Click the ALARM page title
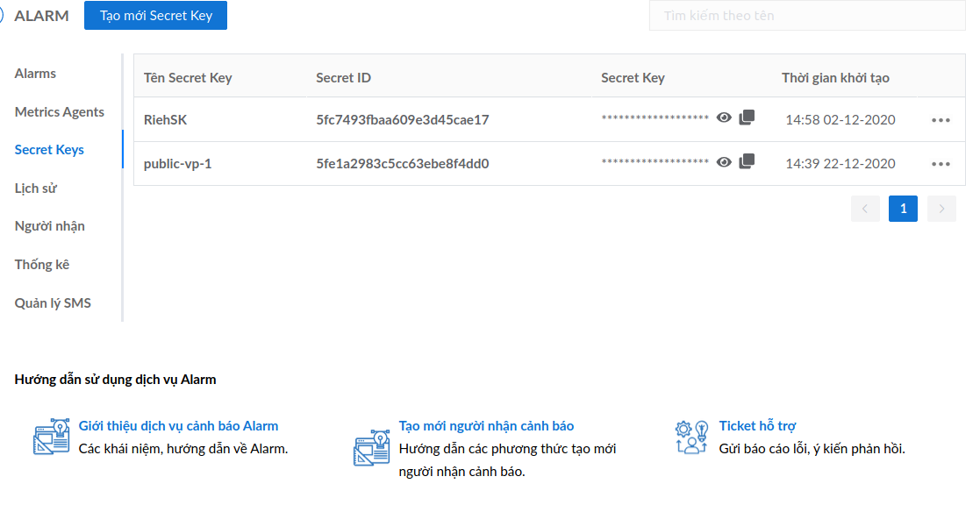This screenshot has height=505, width=980. point(41,16)
